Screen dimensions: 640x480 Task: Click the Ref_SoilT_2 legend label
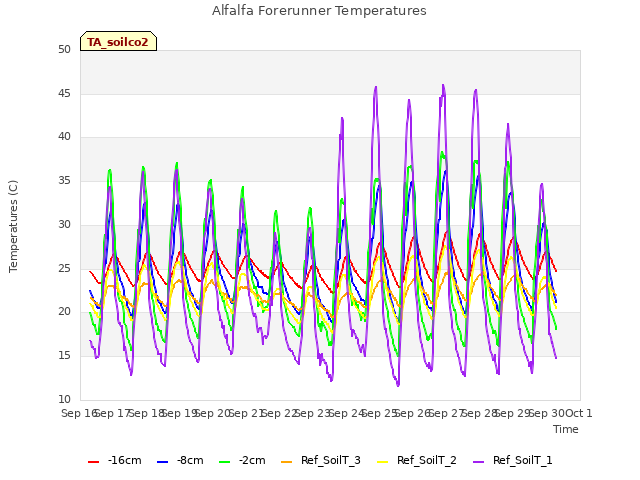coord(427,460)
